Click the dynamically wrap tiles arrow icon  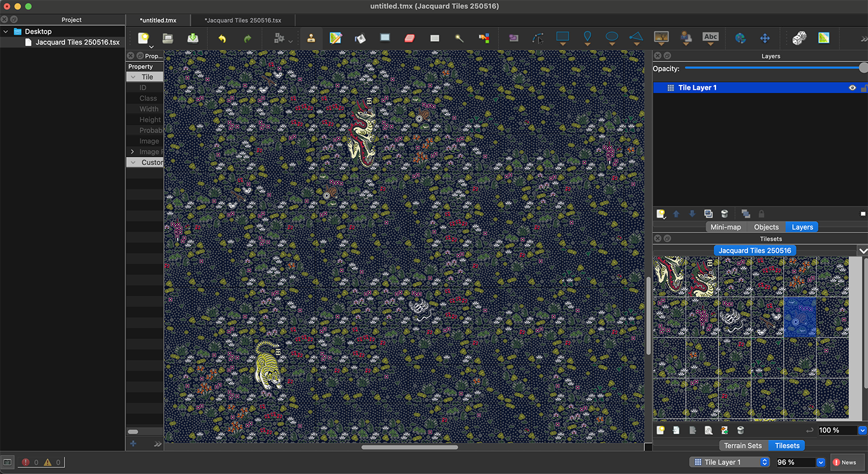810,431
